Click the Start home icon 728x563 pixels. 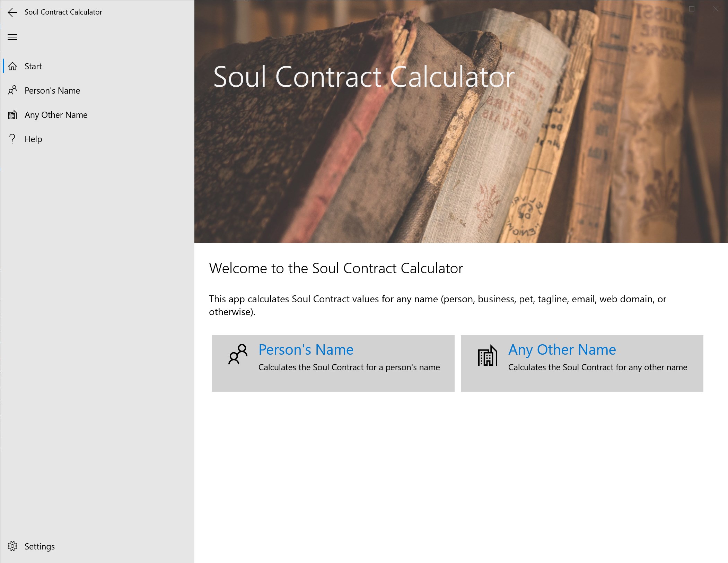pyautogui.click(x=12, y=66)
